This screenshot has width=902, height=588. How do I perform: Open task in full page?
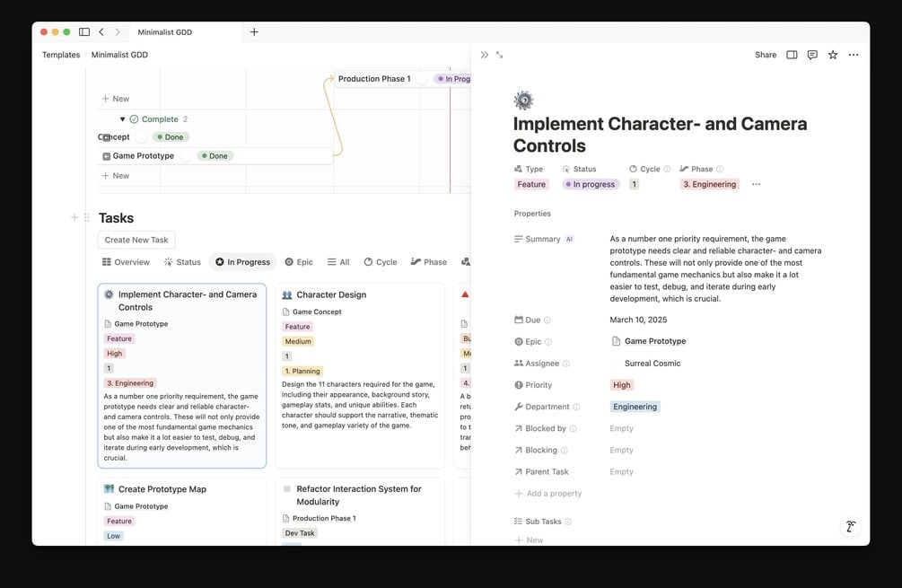[499, 55]
